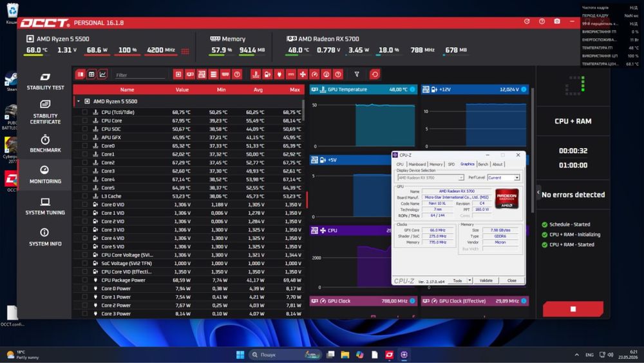Open the System Info section
The height and width of the screenshot is (363, 644).
[x=45, y=238]
